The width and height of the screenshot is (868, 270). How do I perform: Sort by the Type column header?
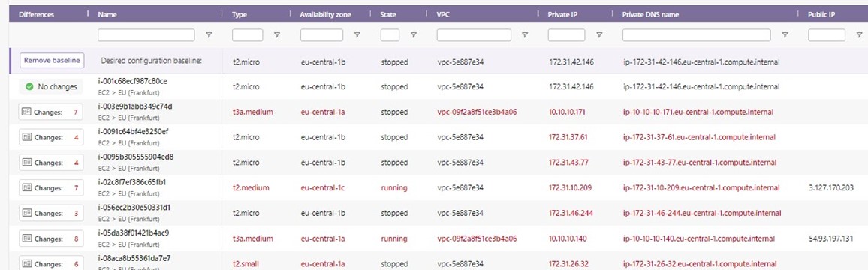[240, 14]
